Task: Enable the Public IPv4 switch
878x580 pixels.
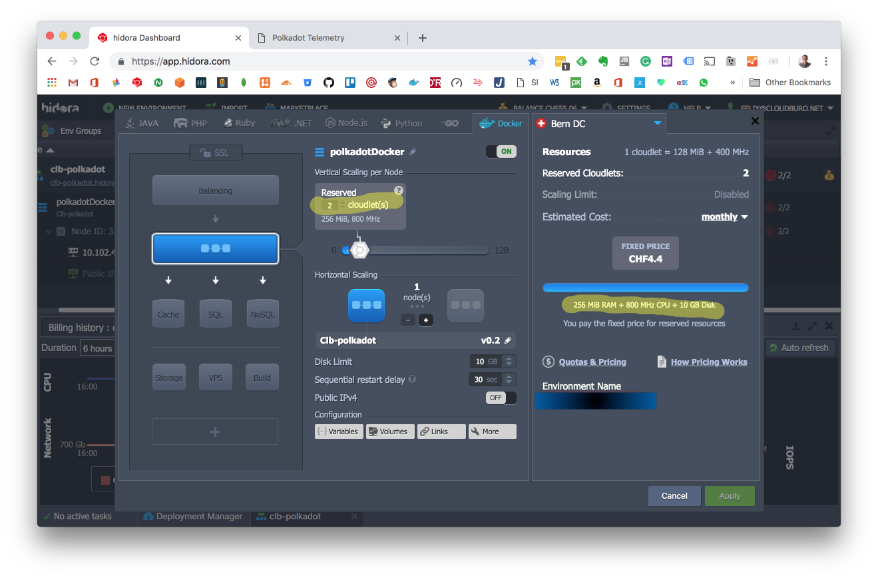Action: (x=501, y=398)
